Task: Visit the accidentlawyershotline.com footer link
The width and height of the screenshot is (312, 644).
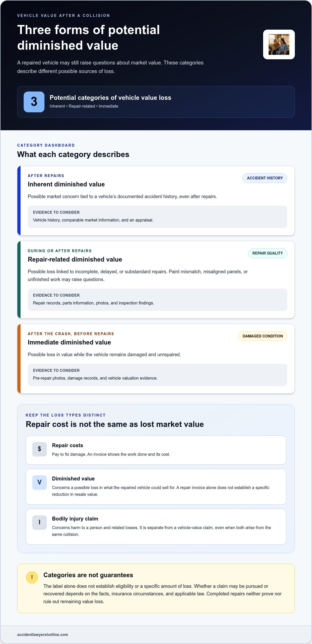Action: (43, 635)
